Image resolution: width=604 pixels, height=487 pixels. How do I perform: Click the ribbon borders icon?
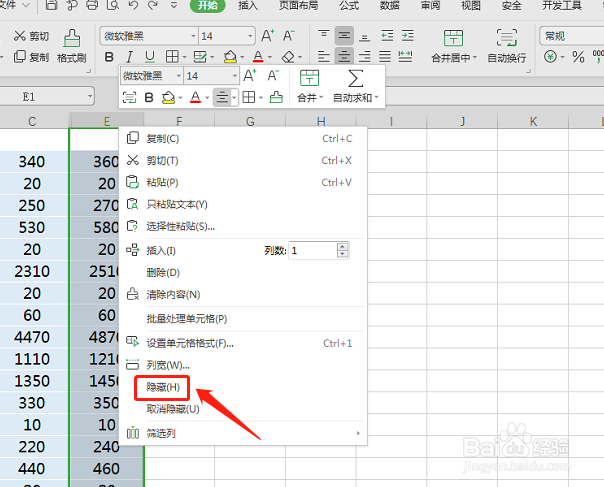point(172,57)
